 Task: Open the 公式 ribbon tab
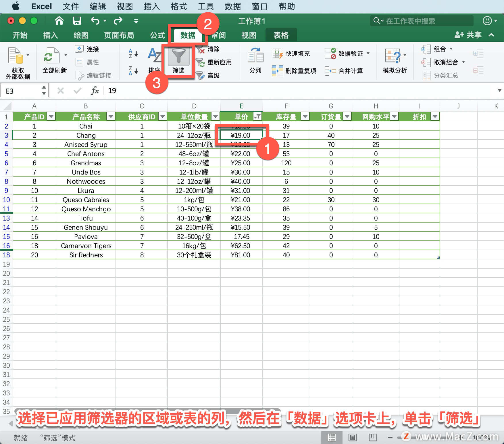click(157, 35)
